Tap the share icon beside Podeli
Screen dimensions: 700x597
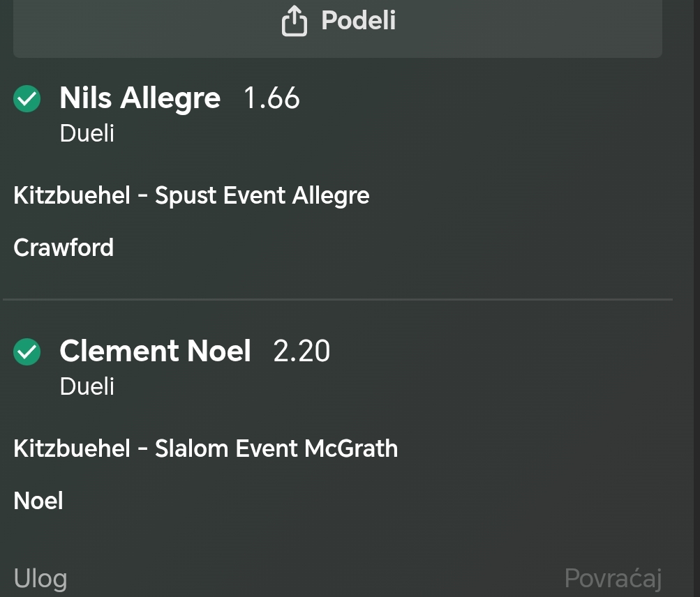295,20
